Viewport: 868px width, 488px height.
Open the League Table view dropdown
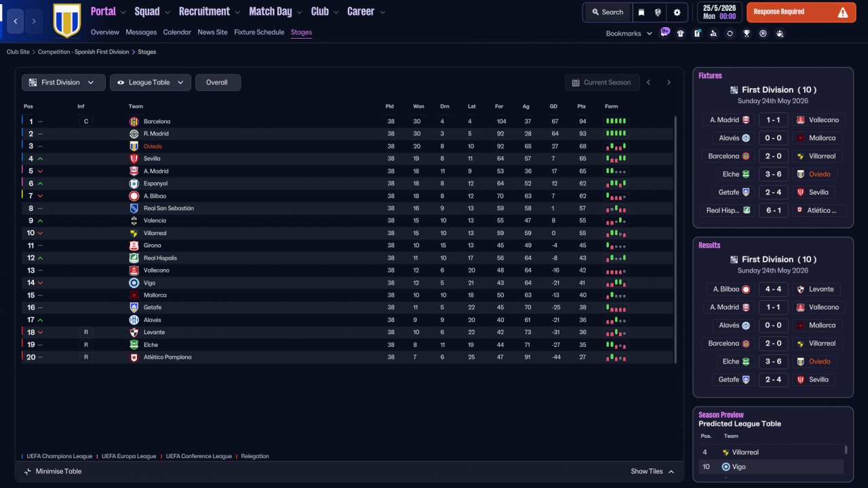(x=151, y=83)
